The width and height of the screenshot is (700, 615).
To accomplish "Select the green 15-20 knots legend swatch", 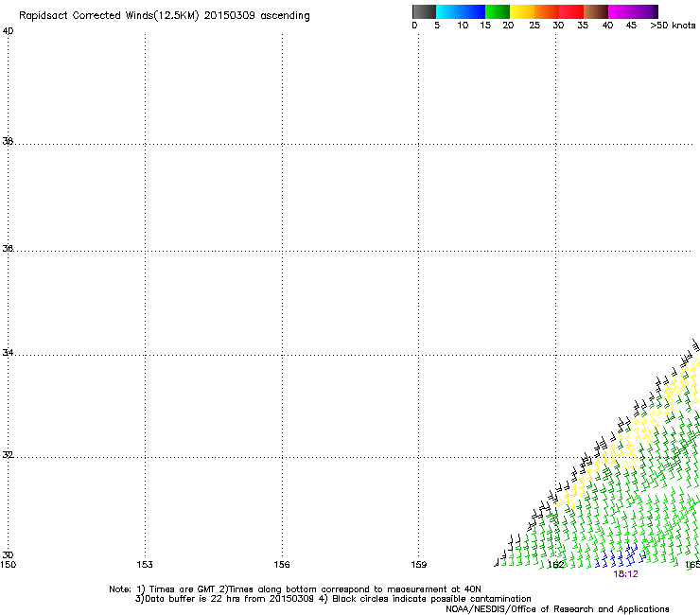I will (498, 11).
